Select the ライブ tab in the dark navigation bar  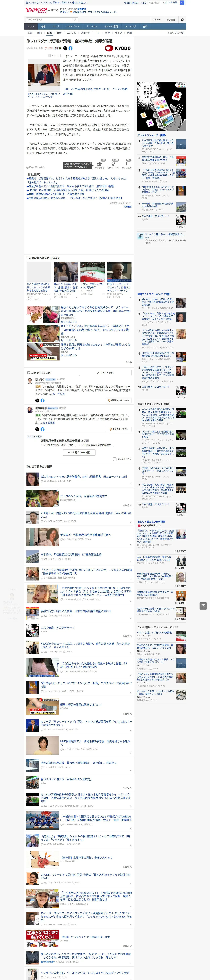pyautogui.click(x=56, y=27)
